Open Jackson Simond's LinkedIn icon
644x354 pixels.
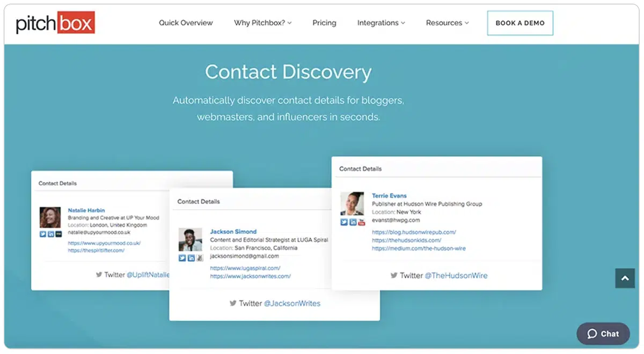pos(191,258)
